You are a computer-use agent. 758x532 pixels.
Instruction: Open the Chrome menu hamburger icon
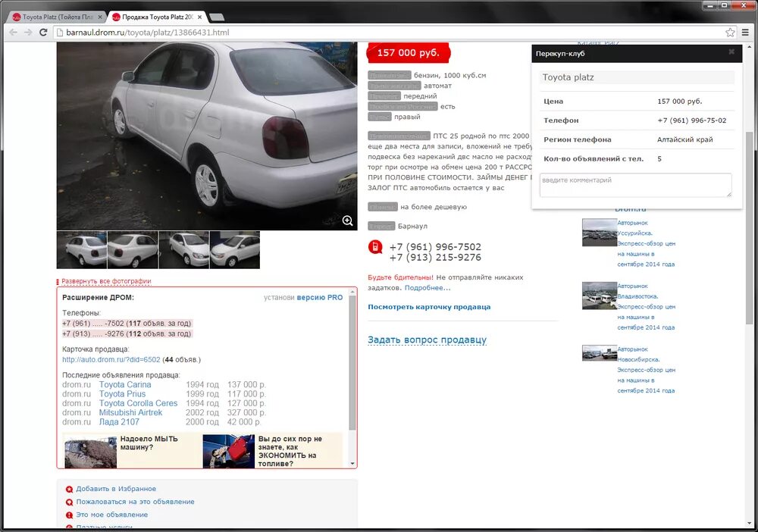(x=745, y=33)
